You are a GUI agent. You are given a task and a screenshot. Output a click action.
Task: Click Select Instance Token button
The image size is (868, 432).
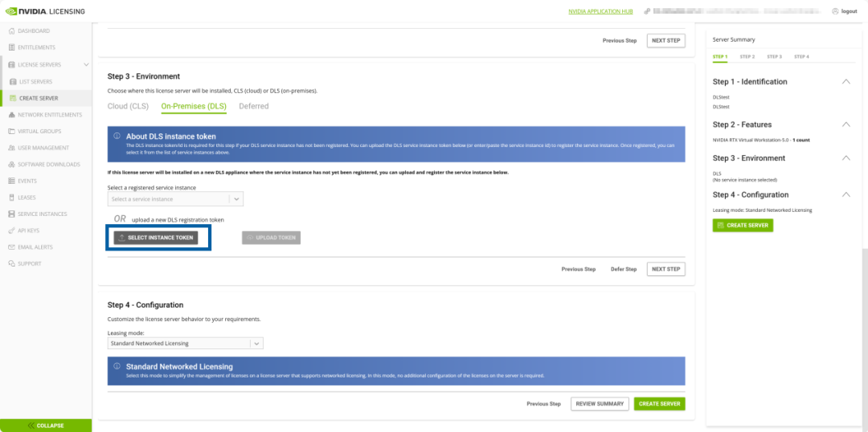coord(156,238)
